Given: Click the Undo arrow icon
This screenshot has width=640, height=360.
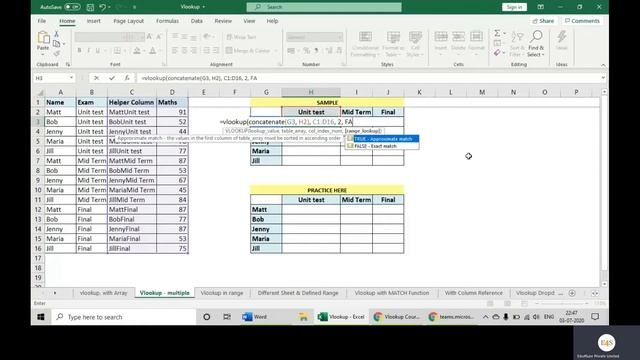Looking at the screenshot, I should (x=102, y=7).
